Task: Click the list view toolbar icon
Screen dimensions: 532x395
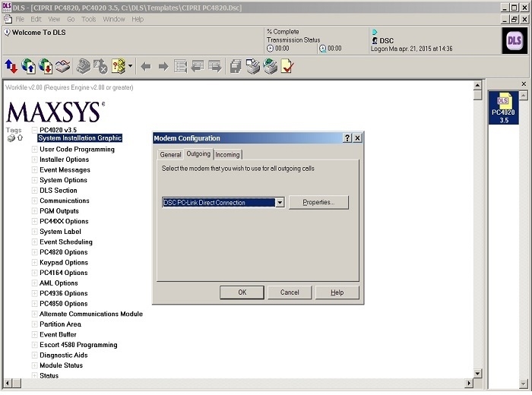Action: 181,66
